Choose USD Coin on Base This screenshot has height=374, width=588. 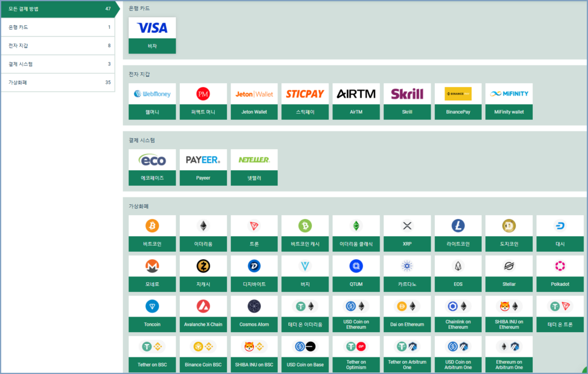[x=305, y=354]
